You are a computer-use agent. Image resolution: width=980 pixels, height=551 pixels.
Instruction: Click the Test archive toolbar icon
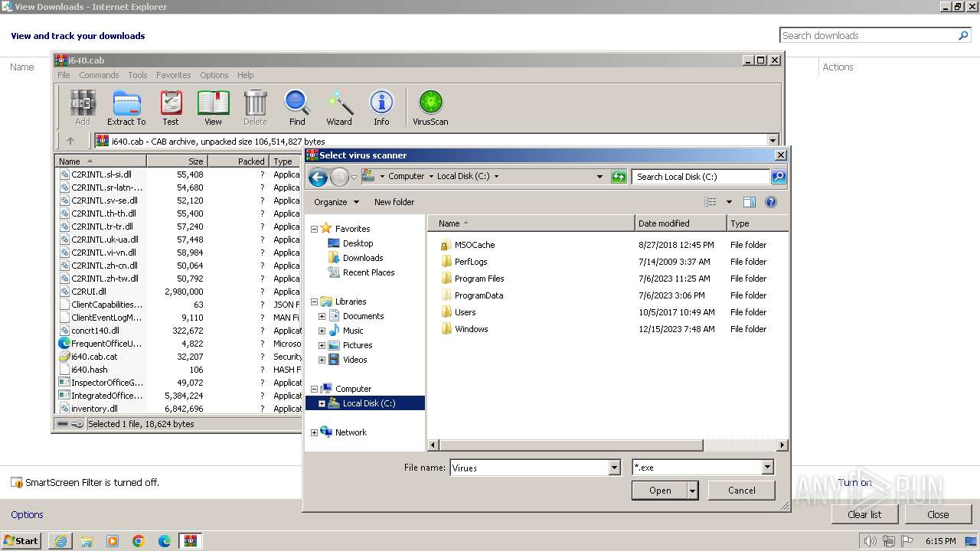click(x=171, y=108)
